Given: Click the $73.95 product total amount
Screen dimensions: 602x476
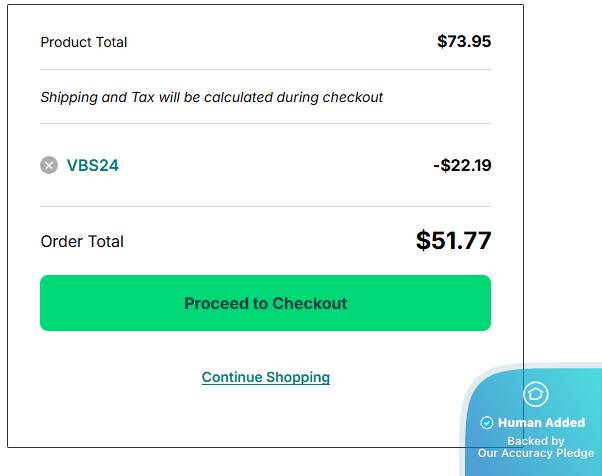Looking at the screenshot, I should pyautogui.click(x=464, y=42).
